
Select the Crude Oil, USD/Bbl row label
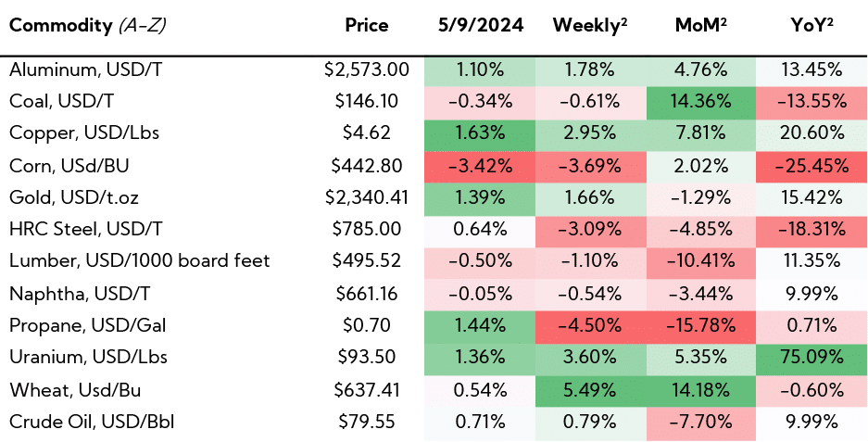[90, 421]
